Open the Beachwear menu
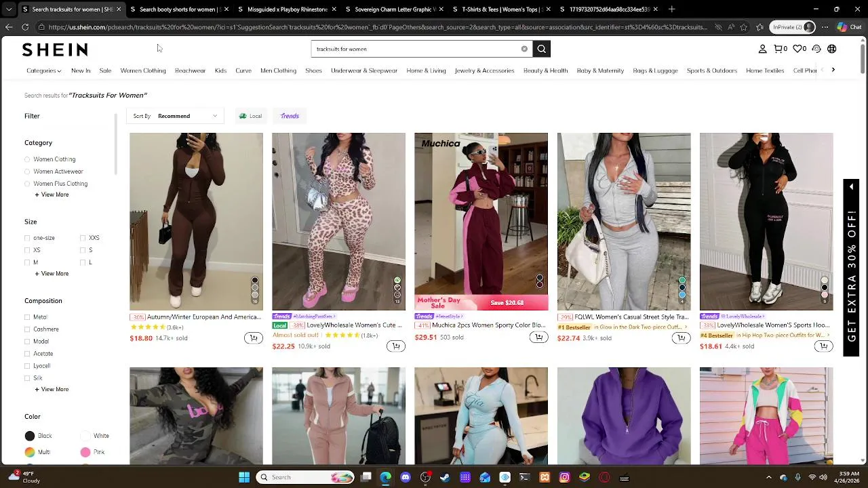Screen dimensions: 868x488 click(190, 70)
